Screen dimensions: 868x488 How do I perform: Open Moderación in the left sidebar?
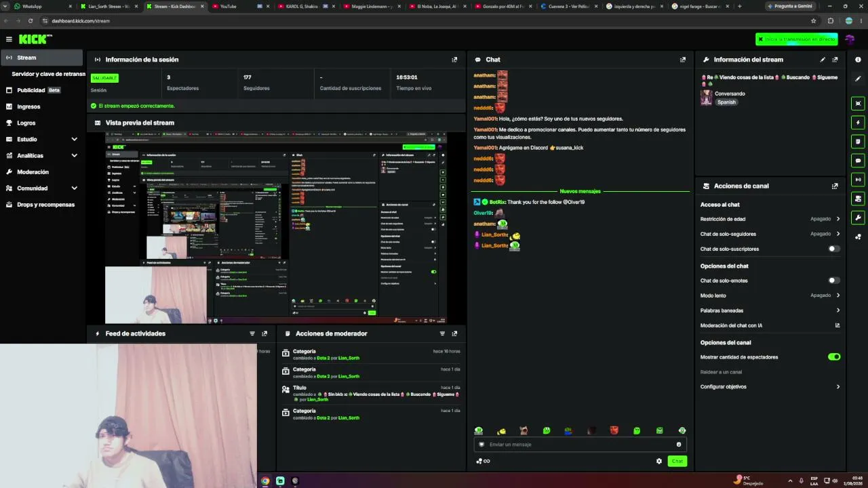tap(42, 171)
